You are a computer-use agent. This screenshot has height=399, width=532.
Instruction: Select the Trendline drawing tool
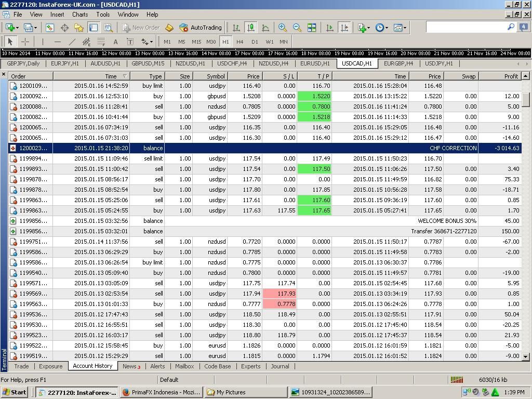tap(72, 42)
